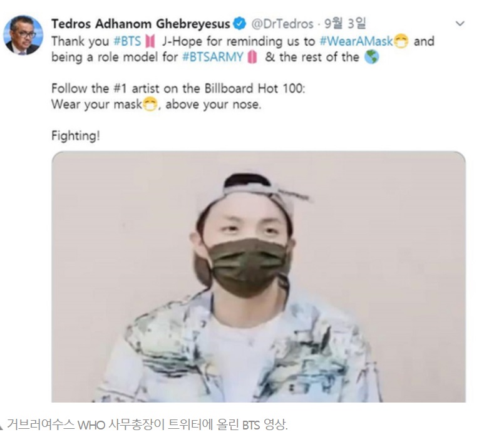Click the @DrTedros handle
Screen dimensions: 504x447
point(282,24)
